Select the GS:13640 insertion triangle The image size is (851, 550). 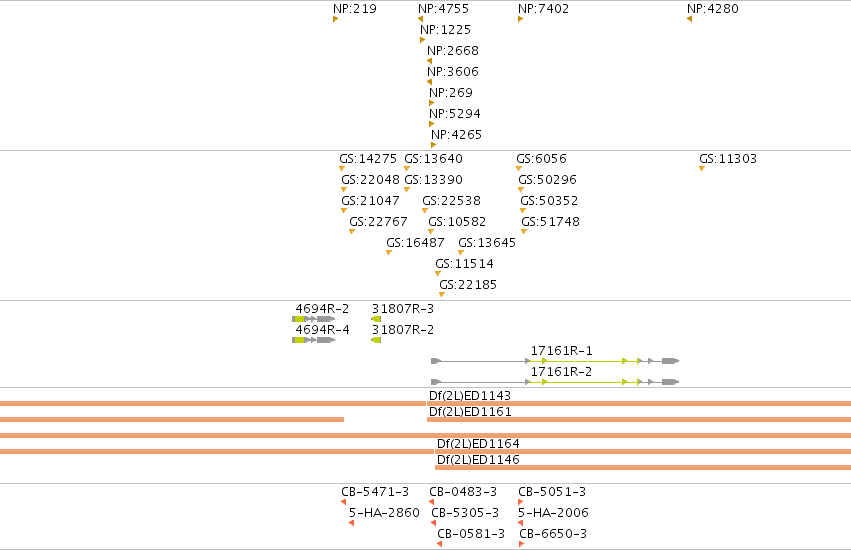point(407,169)
